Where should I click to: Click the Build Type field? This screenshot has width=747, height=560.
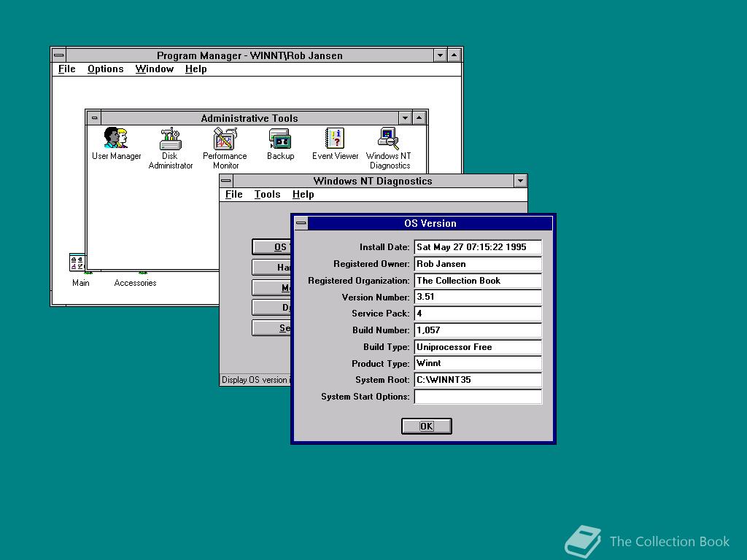478,346
